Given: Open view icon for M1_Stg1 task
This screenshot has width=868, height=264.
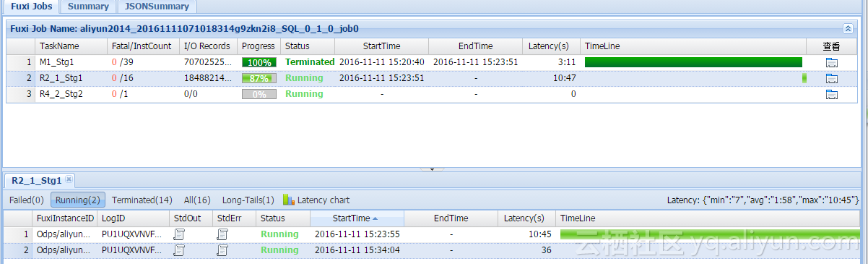Looking at the screenshot, I should pyautogui.click(x=831, y=62).
